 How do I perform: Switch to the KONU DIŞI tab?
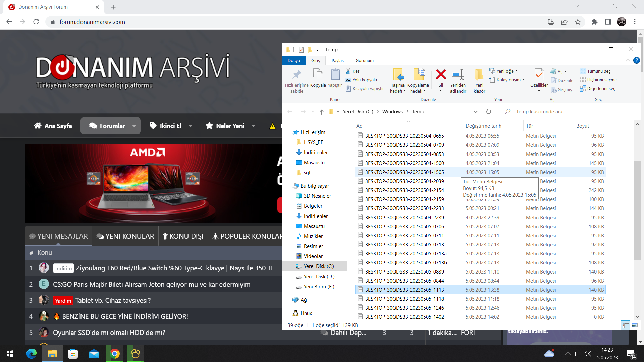(x=183, y=236)
